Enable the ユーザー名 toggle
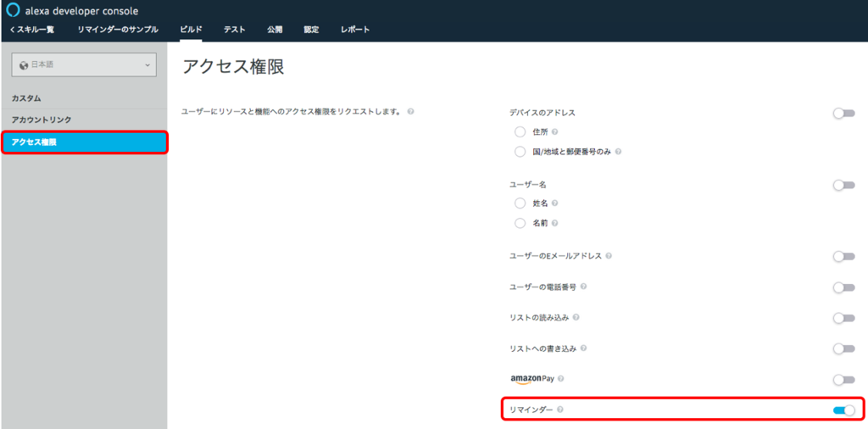 coord(844,186)
